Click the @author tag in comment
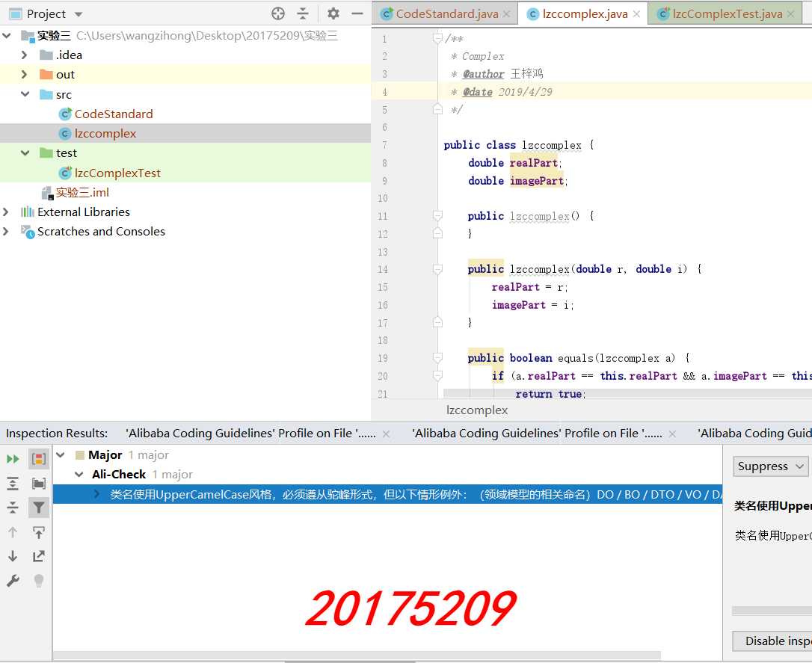 point(483,74)
